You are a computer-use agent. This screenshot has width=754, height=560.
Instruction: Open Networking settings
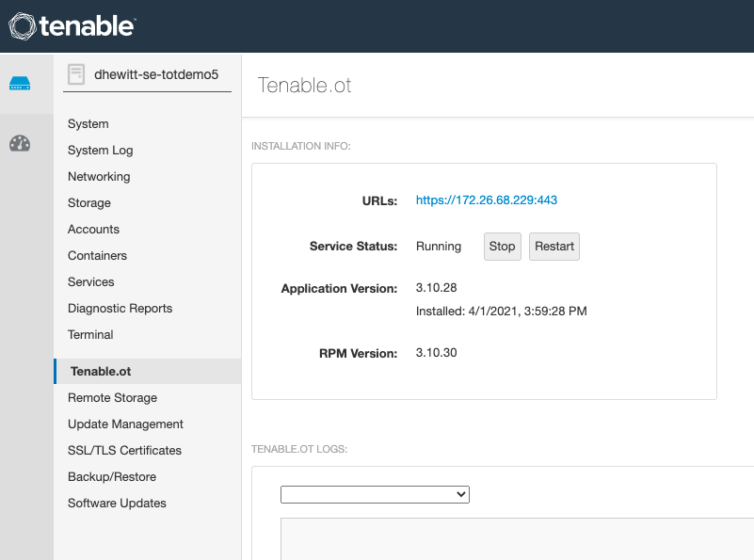99,176
